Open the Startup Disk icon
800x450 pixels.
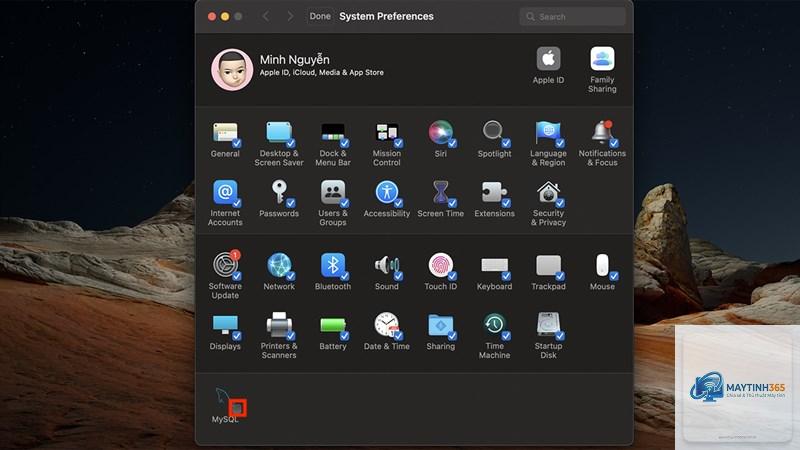click(x=548, y=326)
